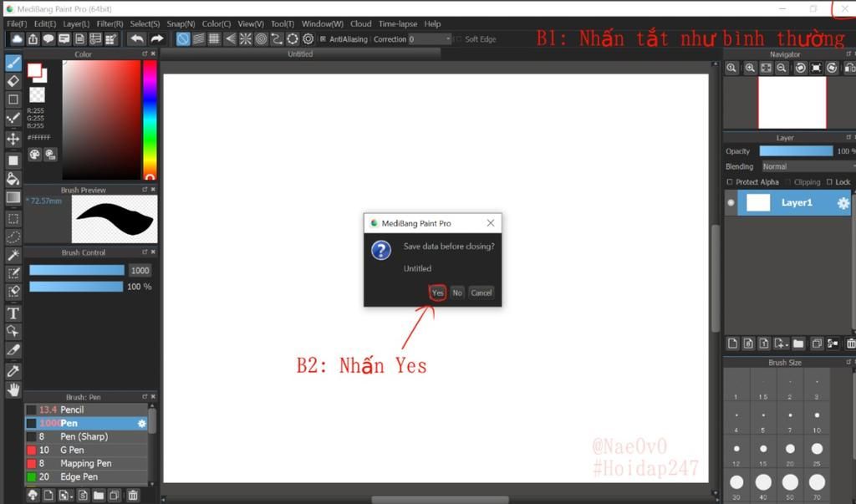Rotate canvas left in Navigator
Image resolution: width=856 pixels, height=504 pixels.
(800, 68)
